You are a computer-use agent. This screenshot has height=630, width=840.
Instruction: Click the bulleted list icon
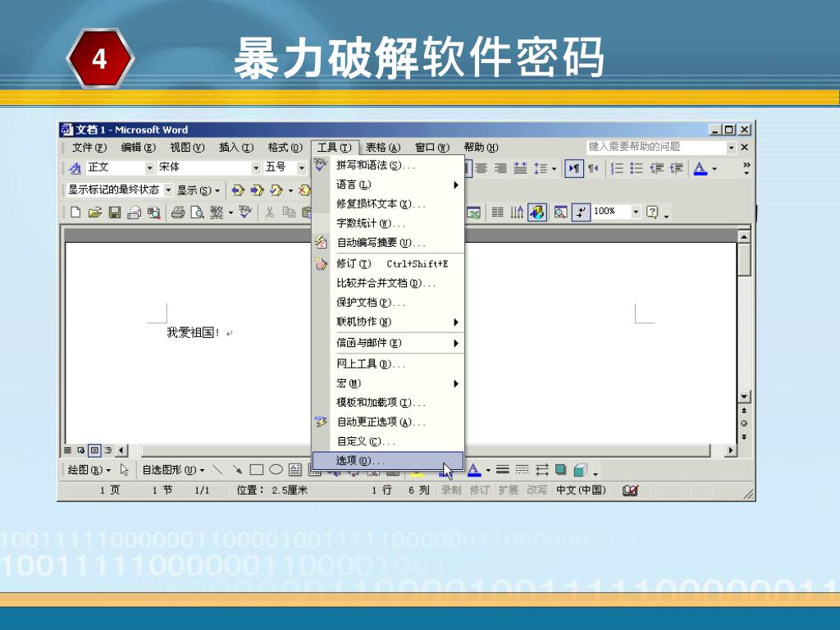tap(636, 169)
